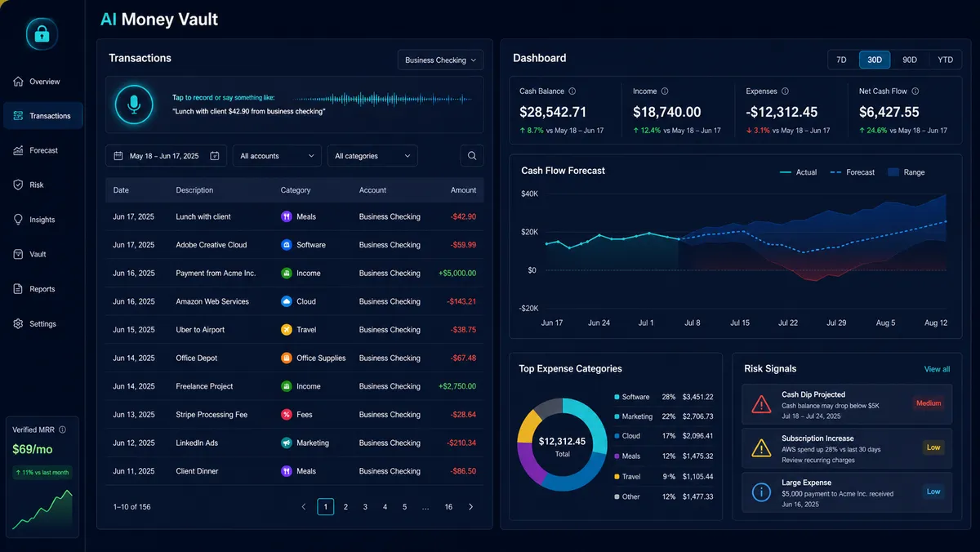The image size is (980, 552).
Task: Click the info icon next to Income metric
Action: coord(665,91)
